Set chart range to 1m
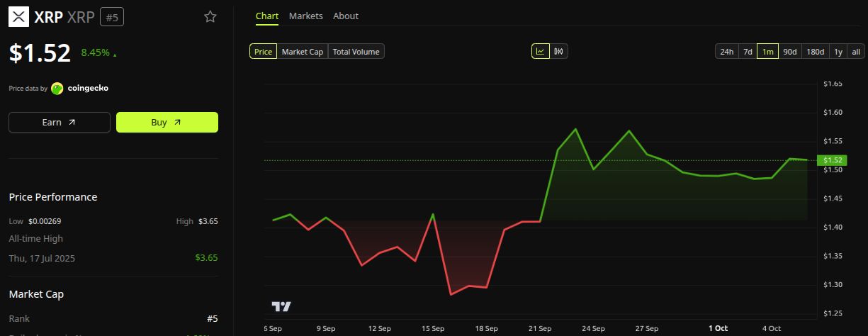 (x=768, y=51)
